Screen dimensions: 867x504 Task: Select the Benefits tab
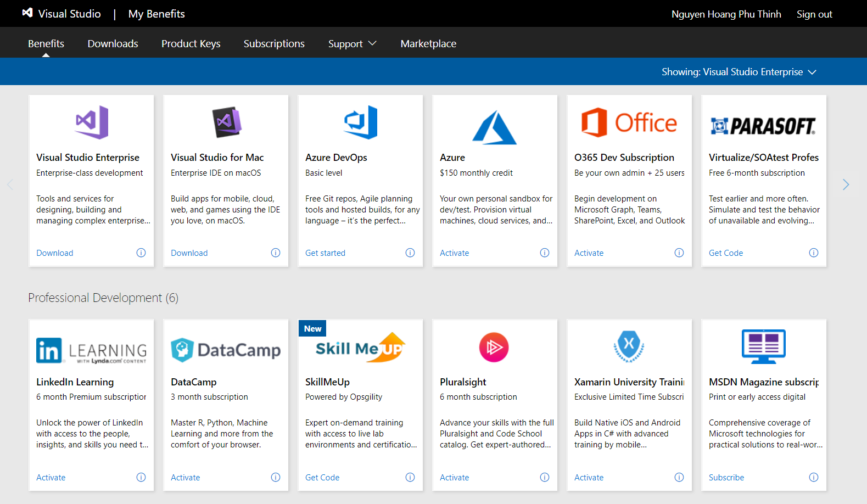point(46,43)
